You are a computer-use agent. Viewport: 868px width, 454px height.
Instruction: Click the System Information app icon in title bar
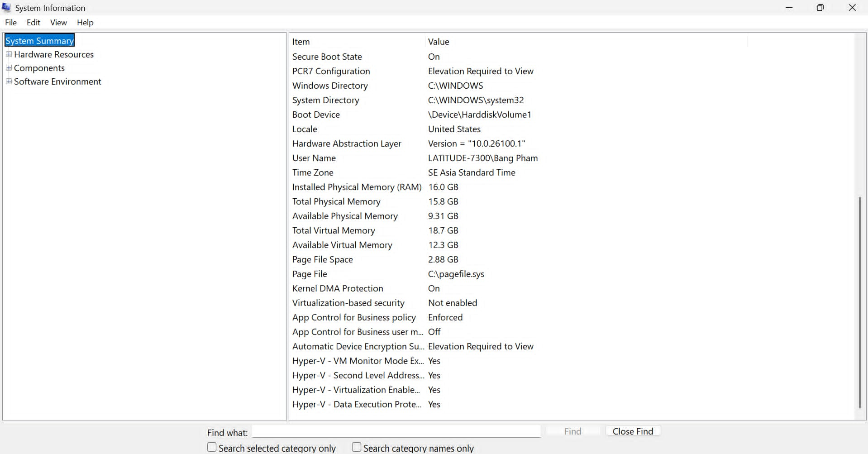point(6,8)
